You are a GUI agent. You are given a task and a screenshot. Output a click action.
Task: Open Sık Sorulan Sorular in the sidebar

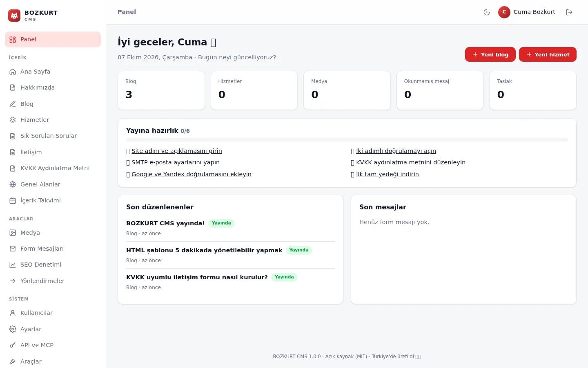coord(53,136)
